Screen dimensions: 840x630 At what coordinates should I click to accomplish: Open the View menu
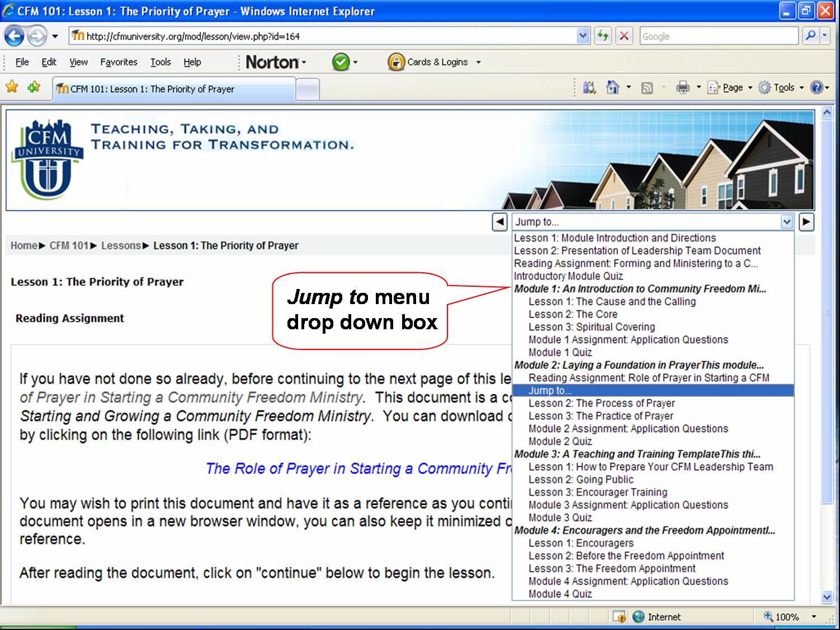(78, 62)
